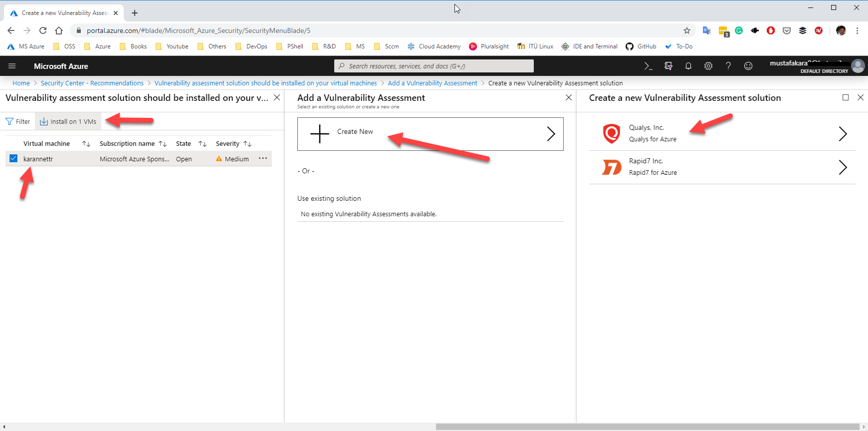Close the Create a new Vulnerability Assessment solution blade
Image resolution: width=868 pixels, height=431 pixels.
tap(861, 97)
